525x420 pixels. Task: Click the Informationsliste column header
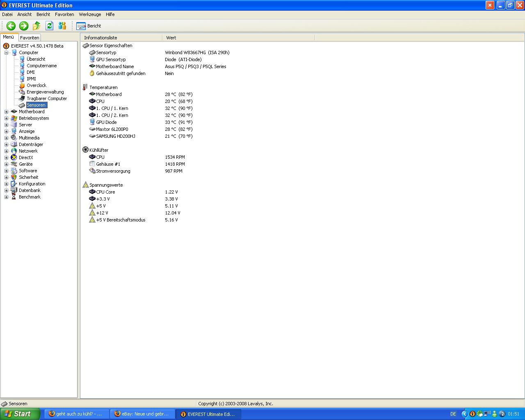pos(121,38)
